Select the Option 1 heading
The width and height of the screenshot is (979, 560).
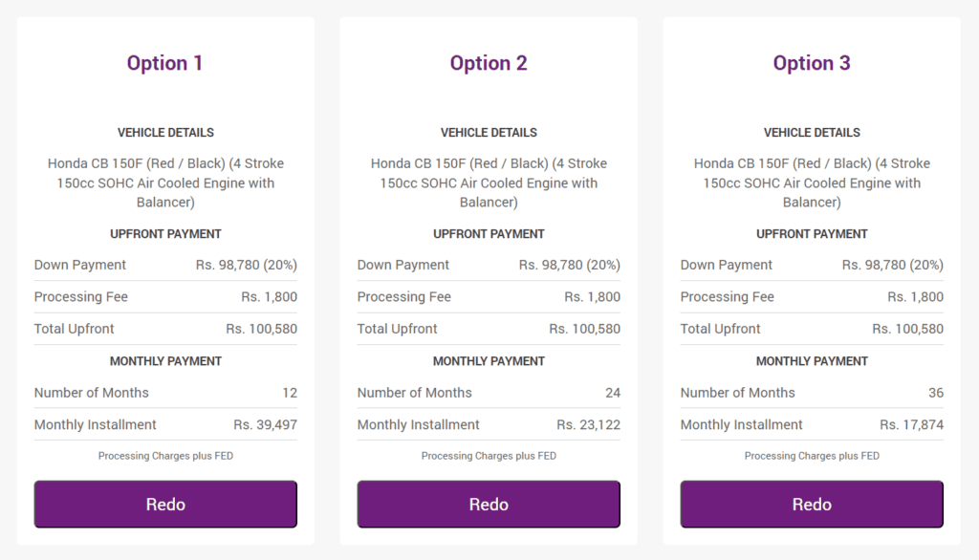[164, 63]
